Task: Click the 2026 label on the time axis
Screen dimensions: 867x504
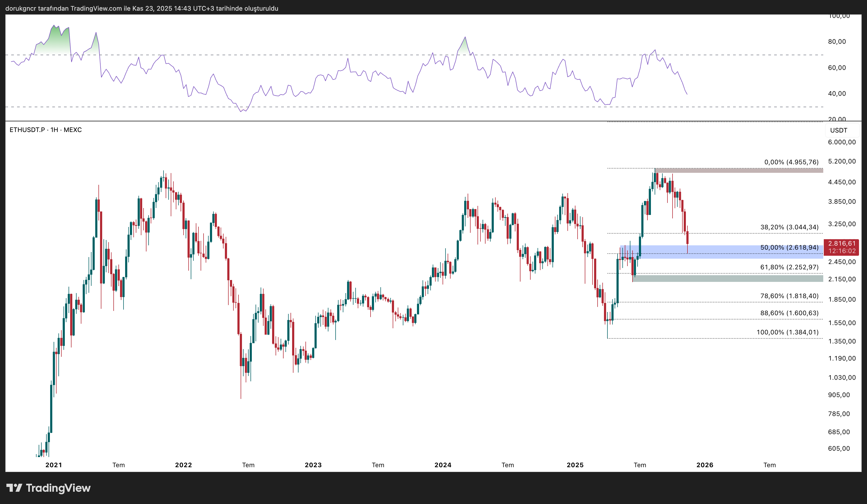Action: (705, 465)
